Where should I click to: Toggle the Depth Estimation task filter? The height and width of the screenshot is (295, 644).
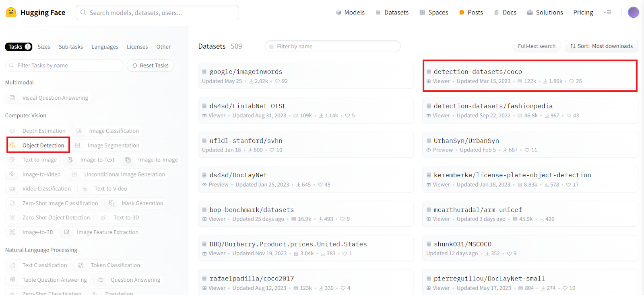[x=37, y=131]
